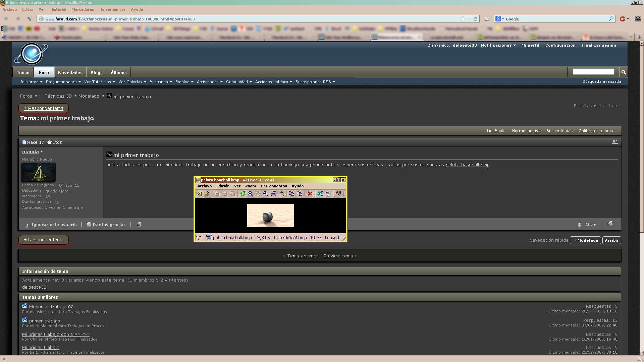Click the top Responder tema button

[44, 108]
